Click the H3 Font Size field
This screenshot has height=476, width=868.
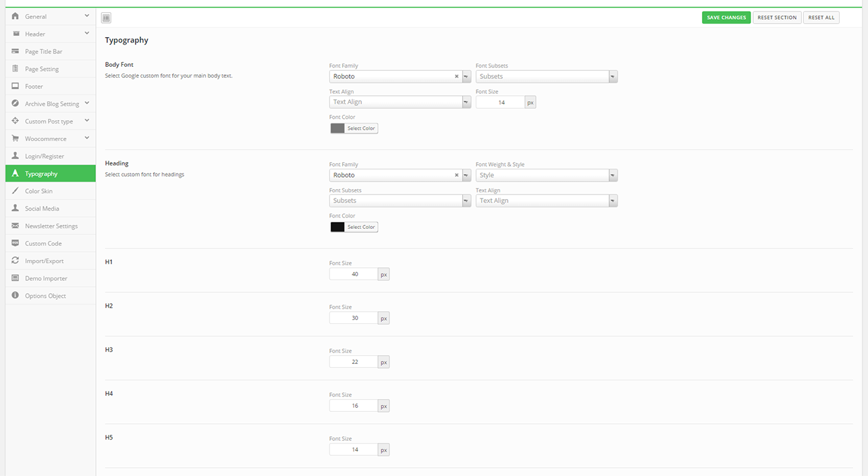(x=354, y=362)
